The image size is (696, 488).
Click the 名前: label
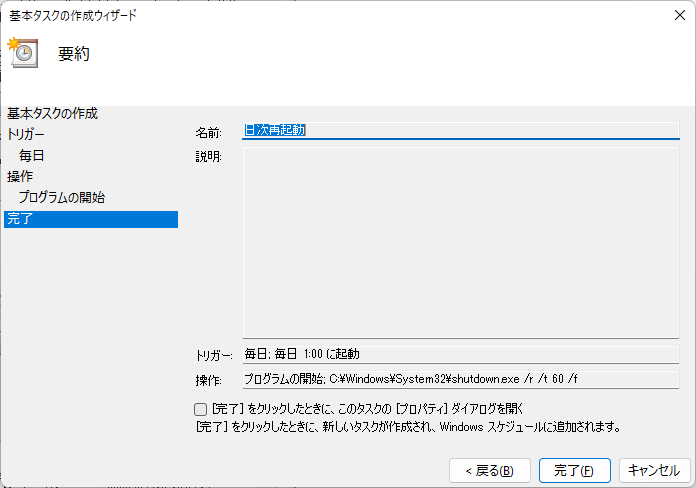pyautogui.click(x=209, y=133)
